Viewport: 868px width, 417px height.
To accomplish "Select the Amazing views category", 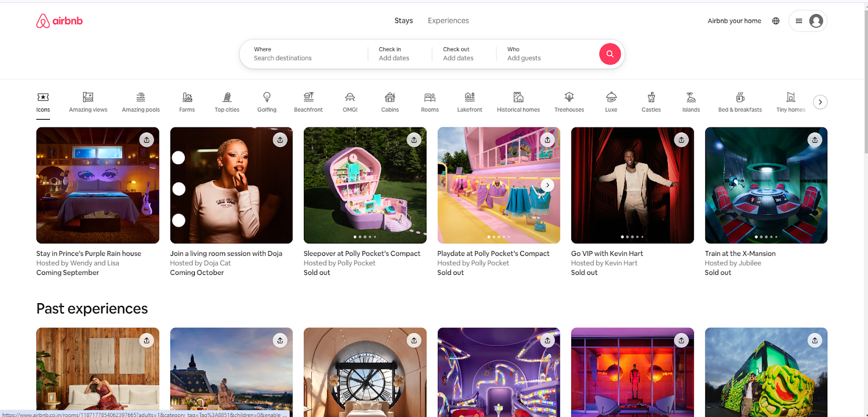I will pos(88,102).
